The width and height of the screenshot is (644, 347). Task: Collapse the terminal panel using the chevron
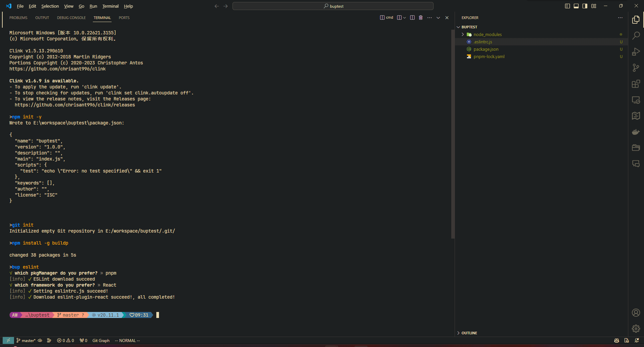[x=438, y=18]
